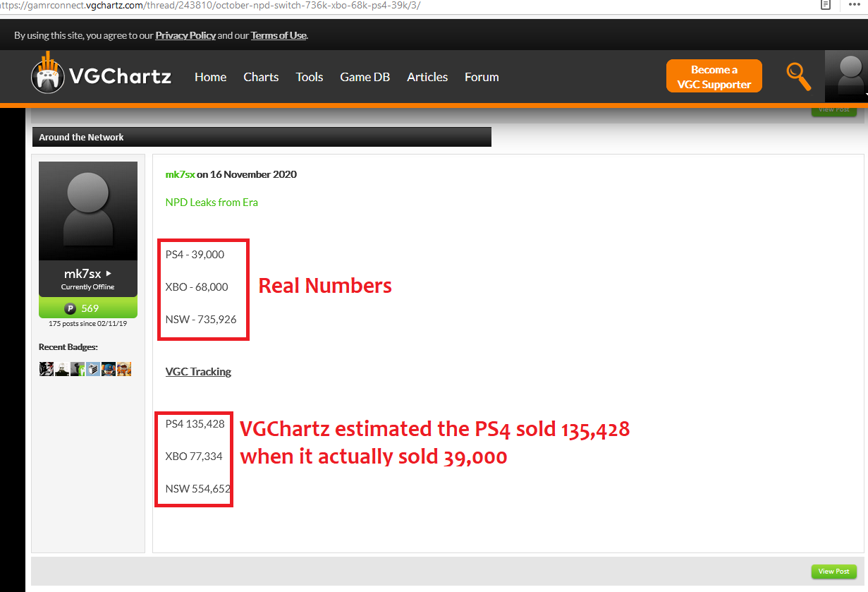Click Become a VGC Supporter button

[714, 76]
